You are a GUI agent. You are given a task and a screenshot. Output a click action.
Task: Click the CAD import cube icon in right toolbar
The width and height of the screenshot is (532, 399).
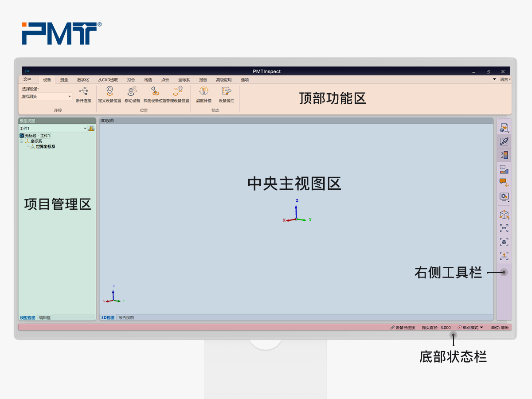[504, 128]
